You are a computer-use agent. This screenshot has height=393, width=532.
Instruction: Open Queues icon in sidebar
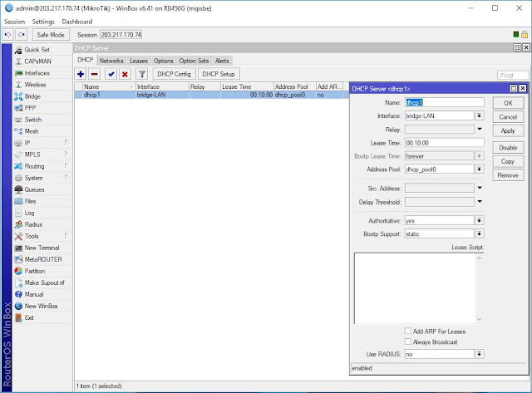18,189
